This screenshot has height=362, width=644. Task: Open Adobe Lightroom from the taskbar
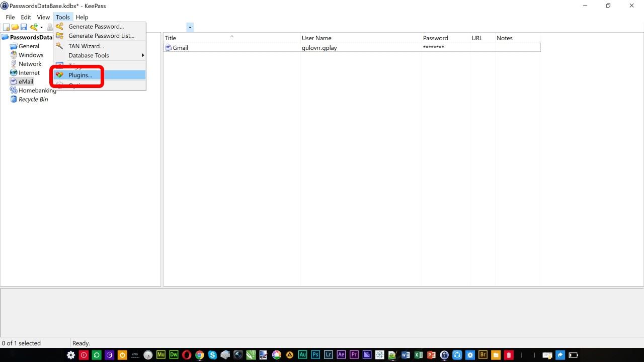[328, 355]
